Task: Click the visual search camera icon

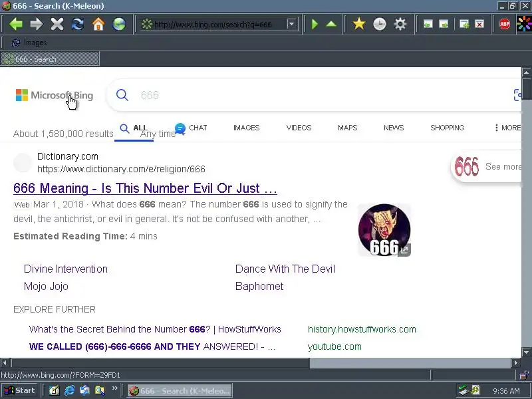Action: point(517,95)
